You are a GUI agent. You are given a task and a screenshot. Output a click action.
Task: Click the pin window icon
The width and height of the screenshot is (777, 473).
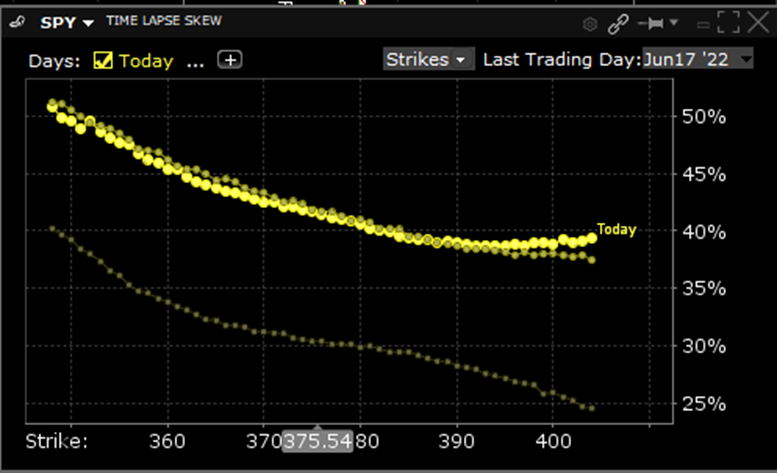(651, 23)
